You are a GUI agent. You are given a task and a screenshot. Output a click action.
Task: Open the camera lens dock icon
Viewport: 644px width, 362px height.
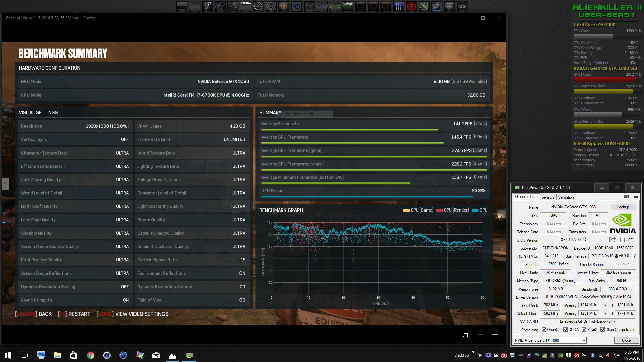[x=271, y=6]
